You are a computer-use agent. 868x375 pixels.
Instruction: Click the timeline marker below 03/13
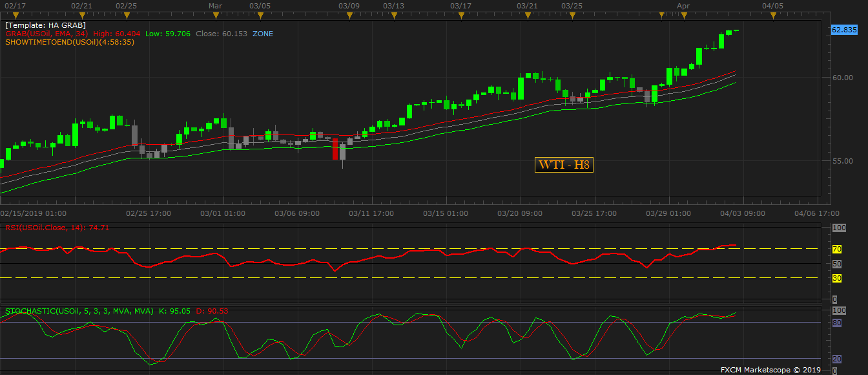[x=393, y=14]
